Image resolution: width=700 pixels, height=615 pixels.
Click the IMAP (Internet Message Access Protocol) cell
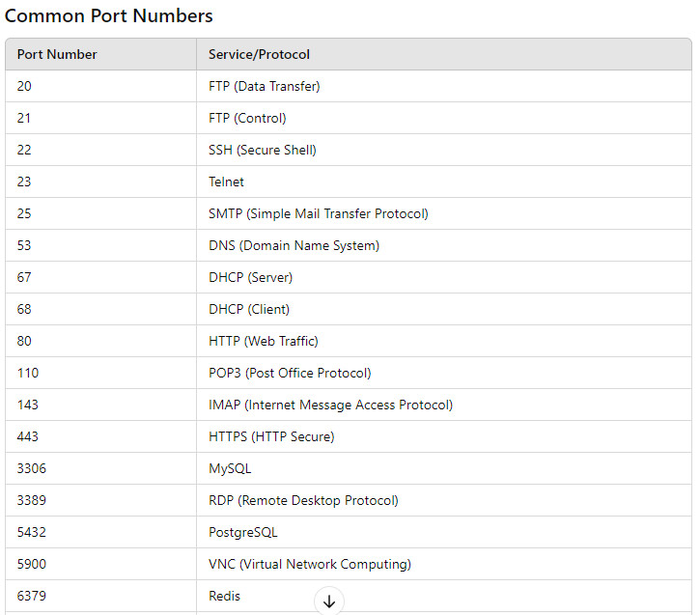[x=444, y=405]
